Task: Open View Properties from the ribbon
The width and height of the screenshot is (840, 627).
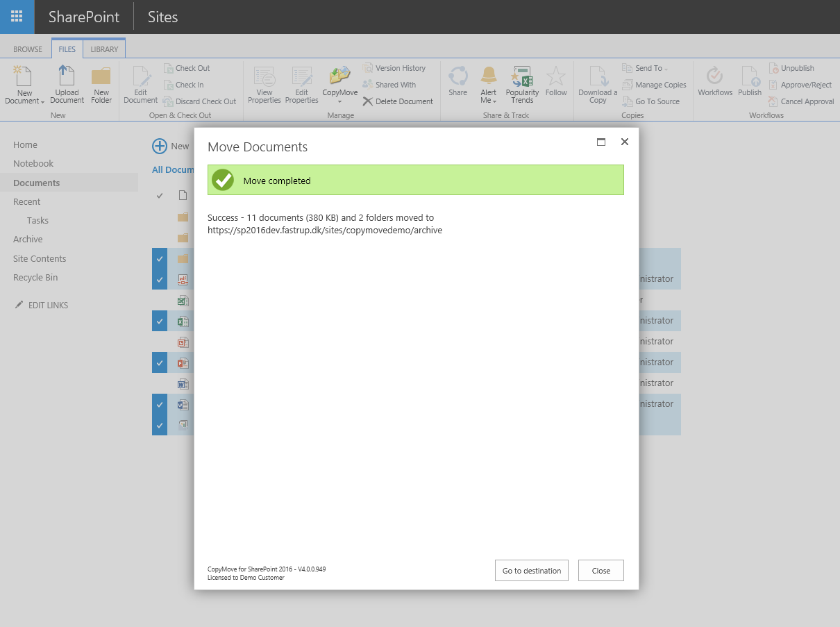Action: pyautogui.click(x=264, y=85)
